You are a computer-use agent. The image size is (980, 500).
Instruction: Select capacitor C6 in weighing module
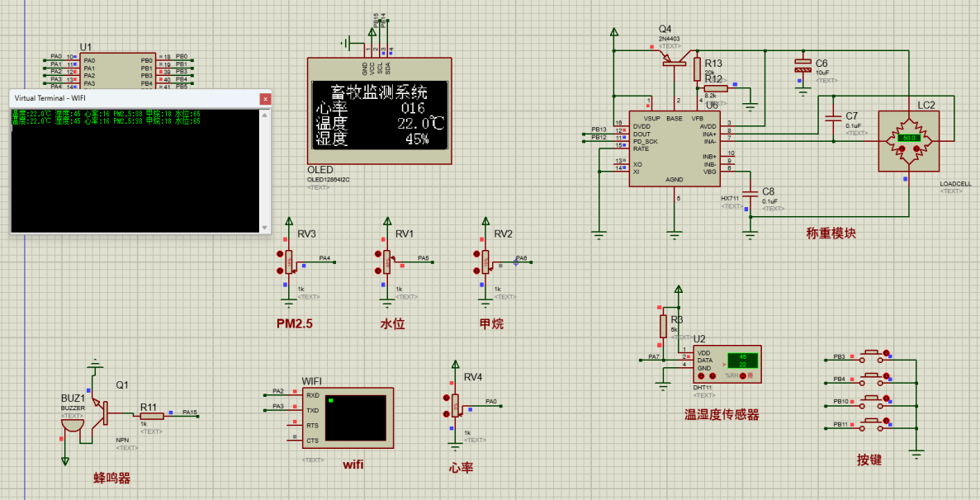(x=802, y=67)
